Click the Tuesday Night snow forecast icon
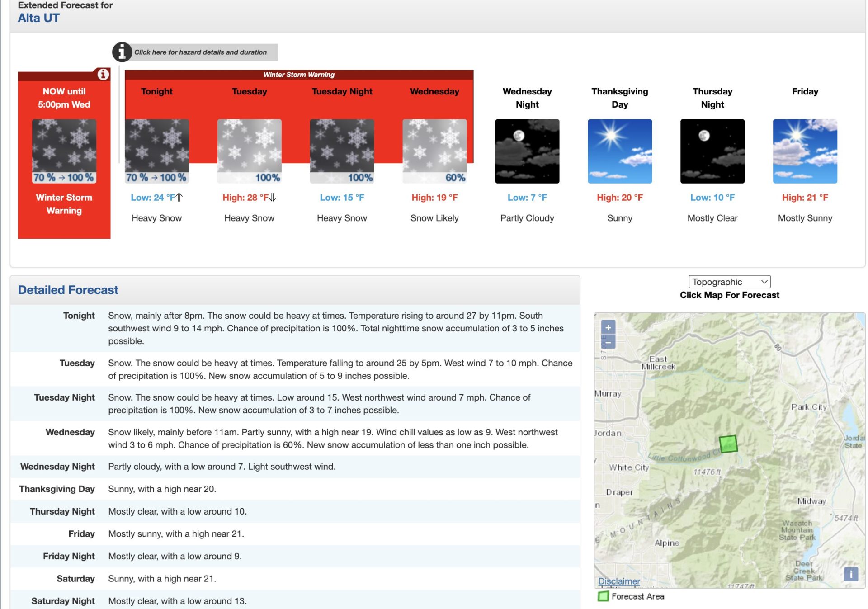The width and height of the screenshot is (868, 609). pos(342,151)
